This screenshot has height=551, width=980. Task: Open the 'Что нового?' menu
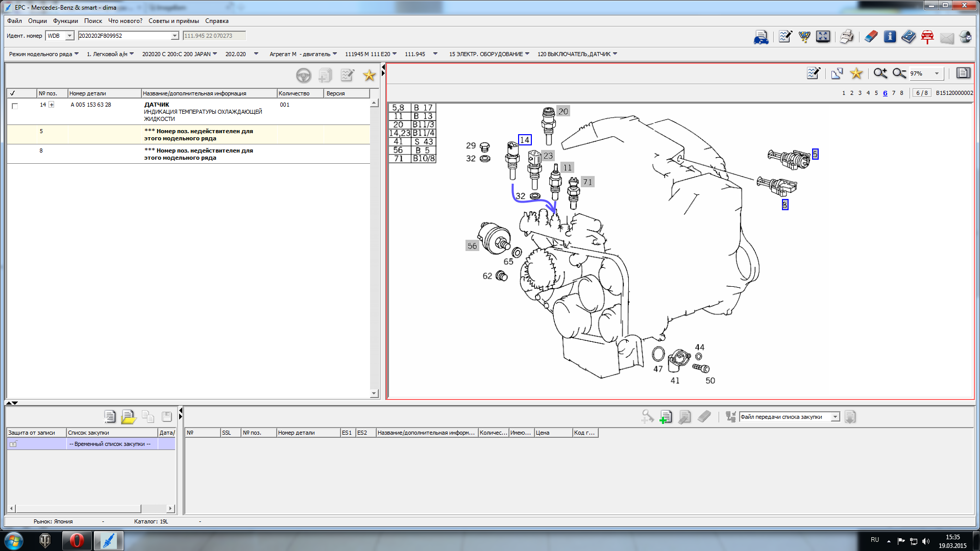[125, 21]
